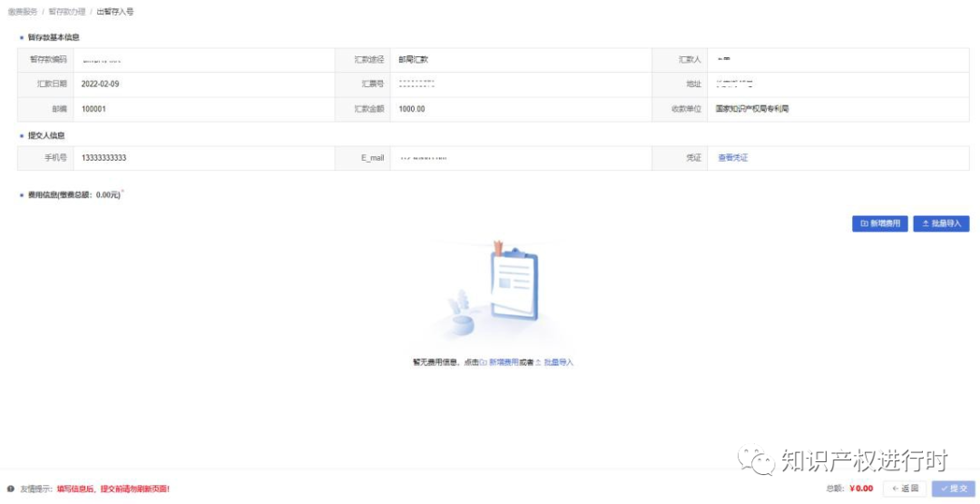Viewport: 980px width, 504px height.
Task: Click the 批量导入 button
Action: 941,223
